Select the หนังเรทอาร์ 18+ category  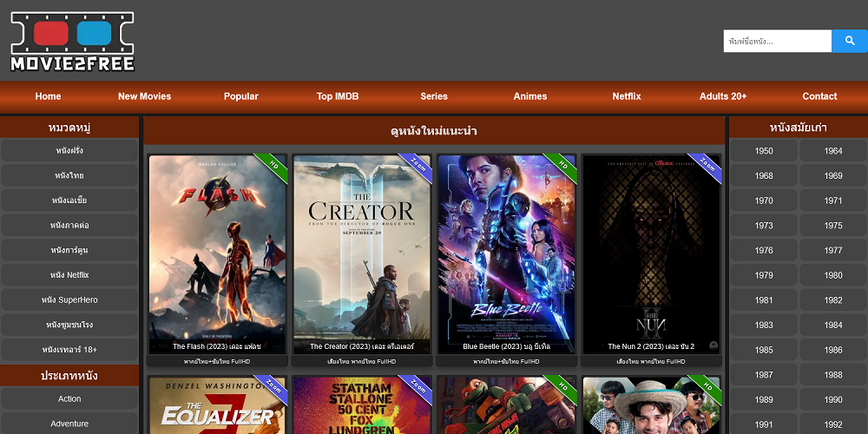coord(69,350)
